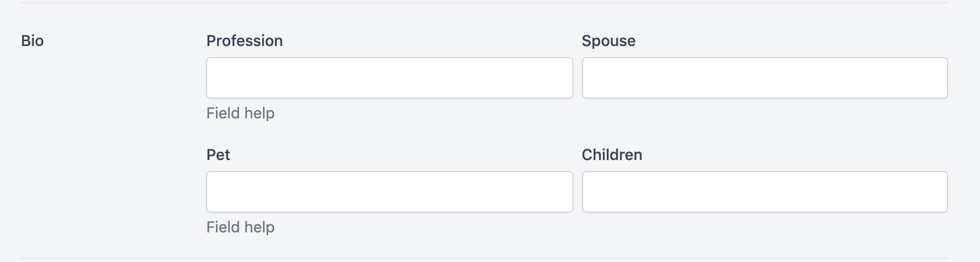Click Field help text under Profession

pyautogui.click(x=240, y=113)
